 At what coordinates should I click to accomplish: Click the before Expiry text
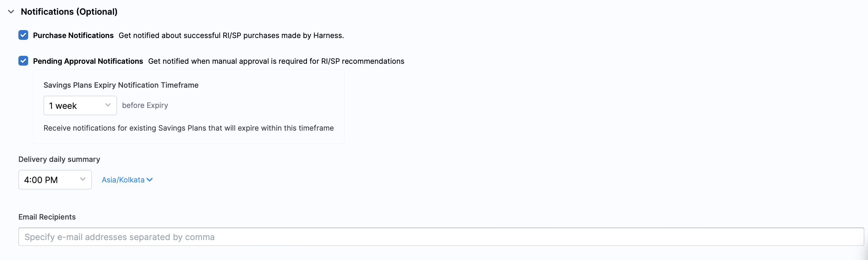tap(145, 105)
